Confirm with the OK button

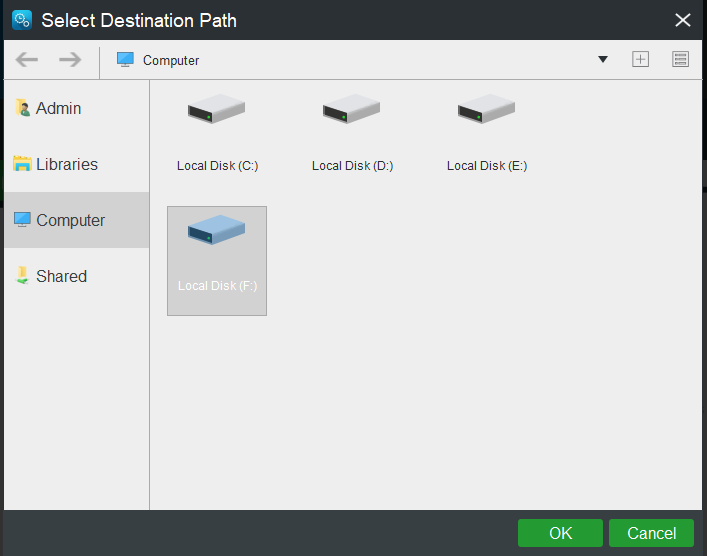coord(560,533)
